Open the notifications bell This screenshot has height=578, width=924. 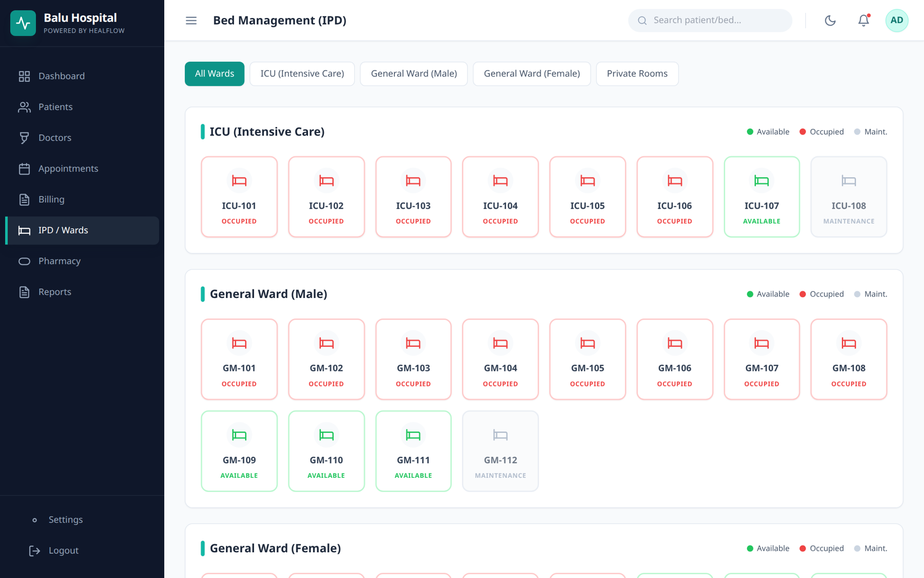coord(863,21)
